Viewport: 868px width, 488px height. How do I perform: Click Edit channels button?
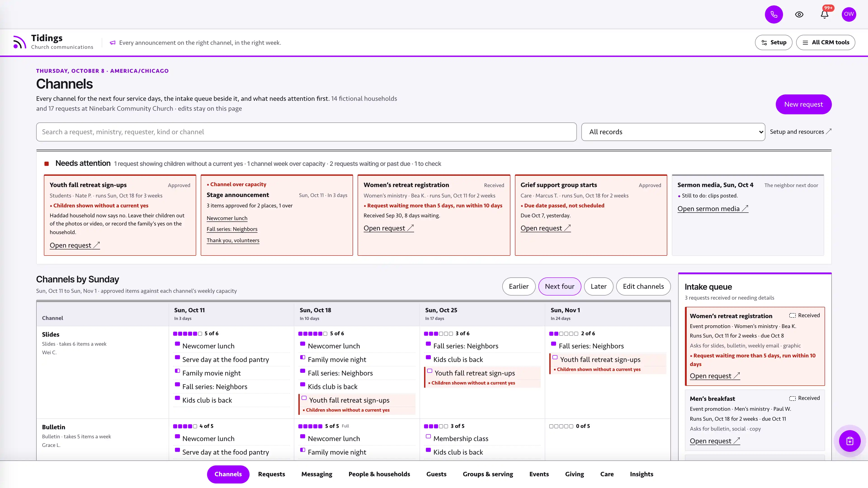643,286
